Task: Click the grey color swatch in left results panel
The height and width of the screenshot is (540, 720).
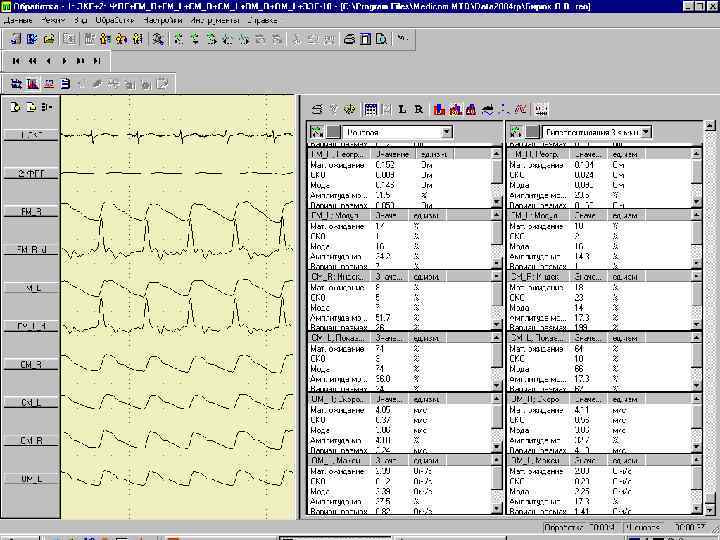Action: click(333, 132)
